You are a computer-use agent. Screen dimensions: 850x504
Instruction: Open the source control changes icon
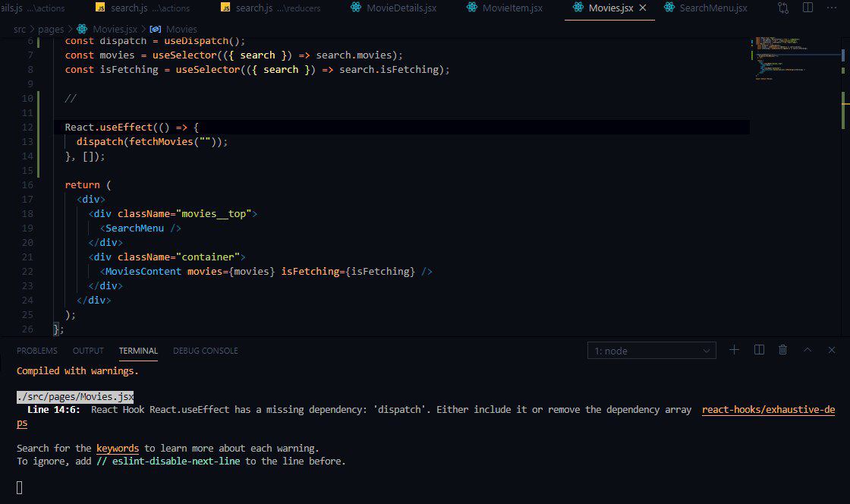[783, 8]
